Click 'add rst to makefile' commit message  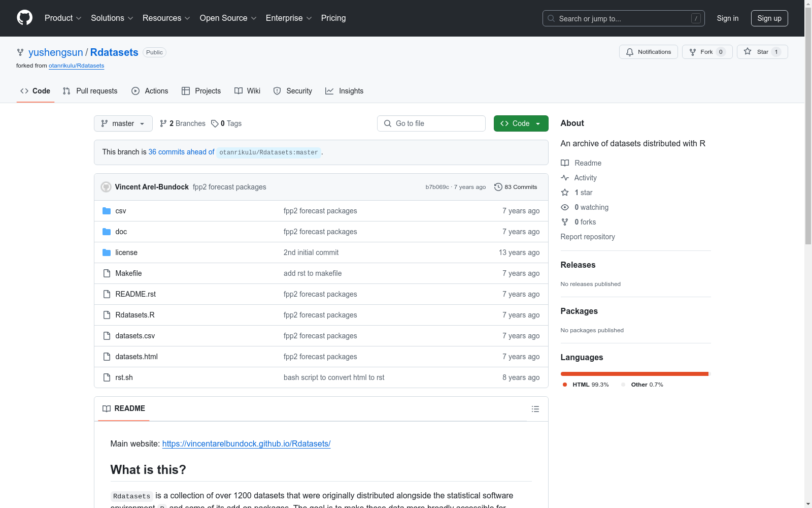pyautogui.click(x=313, y=273)
